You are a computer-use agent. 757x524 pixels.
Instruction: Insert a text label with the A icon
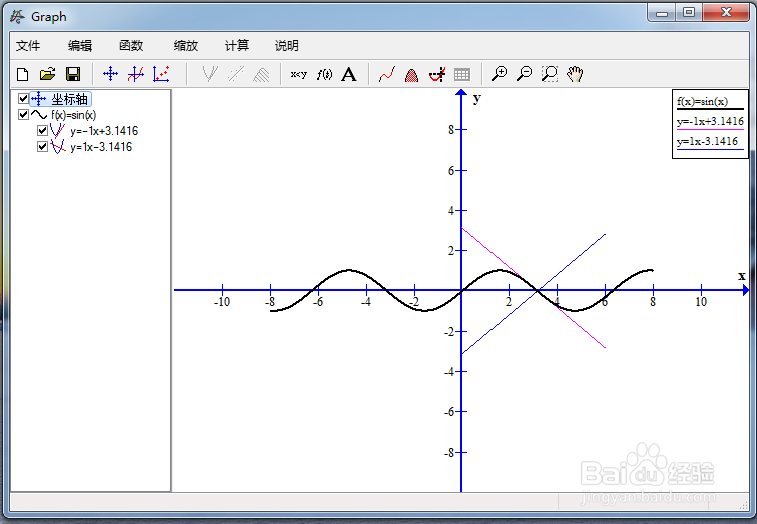[x=349, y=74]
